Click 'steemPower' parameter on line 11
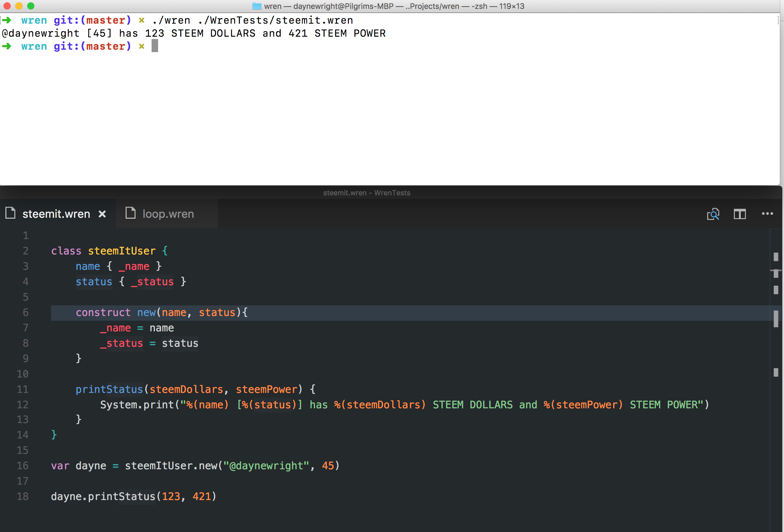This screenshot has height=532, width=784. click(266, 389)
